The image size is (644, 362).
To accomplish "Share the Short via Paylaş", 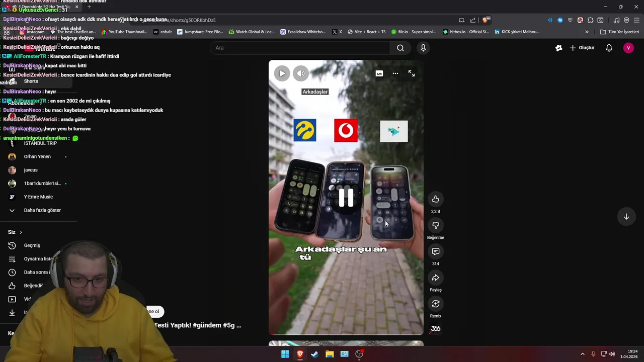I will (x=436, y=278).
